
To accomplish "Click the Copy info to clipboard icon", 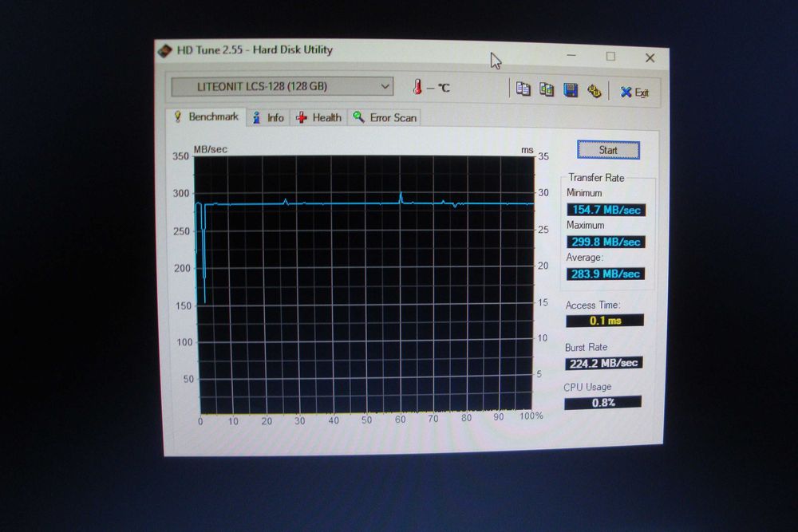I will point(523,89).
